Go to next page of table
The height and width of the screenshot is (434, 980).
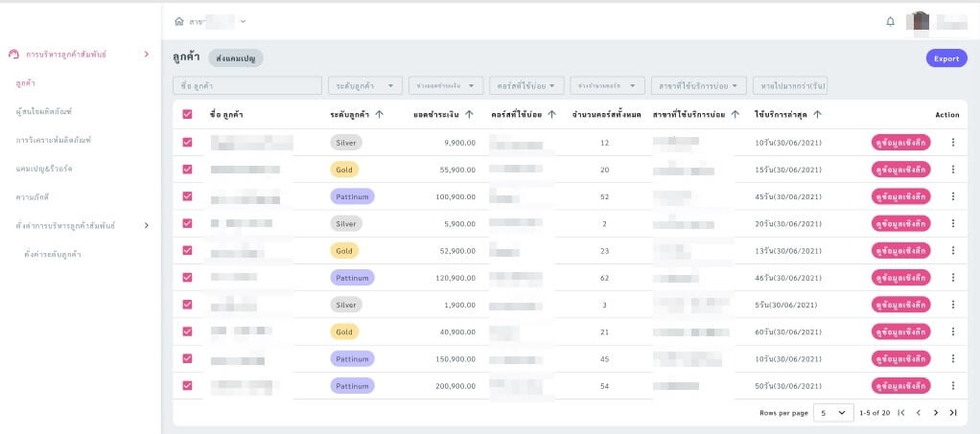[x=936, y=413]
